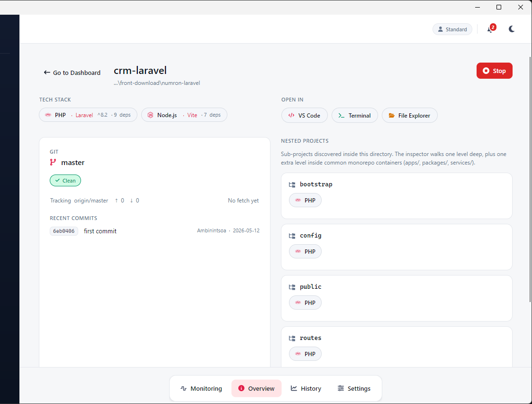
Task: Open project in VS Code
Action: (x=304, y=115)
